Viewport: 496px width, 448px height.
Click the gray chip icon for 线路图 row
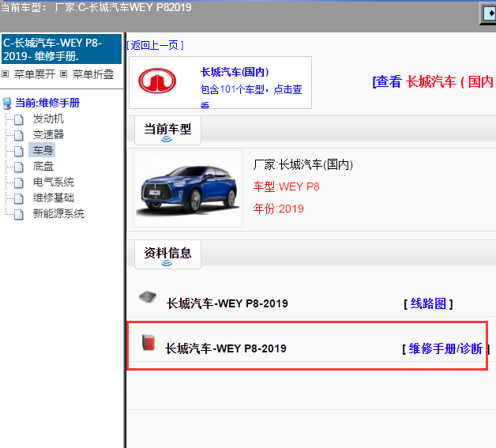pos(148,297)
